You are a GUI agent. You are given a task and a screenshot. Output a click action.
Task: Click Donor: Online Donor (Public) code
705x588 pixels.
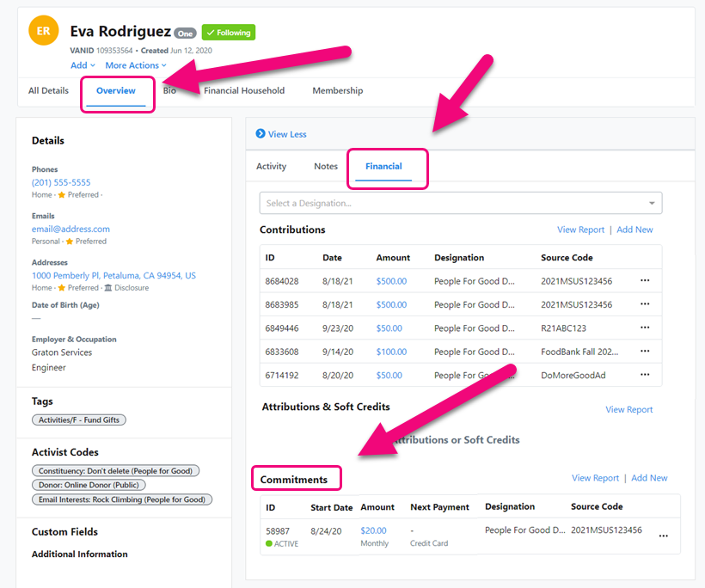(x=89, y=485)
